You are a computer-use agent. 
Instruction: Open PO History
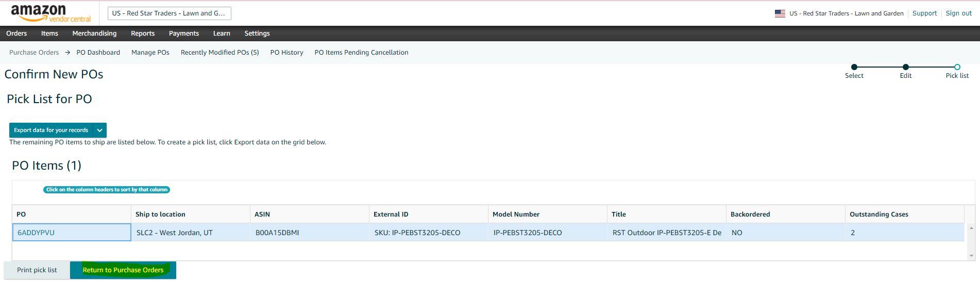[x=286, y=53]
